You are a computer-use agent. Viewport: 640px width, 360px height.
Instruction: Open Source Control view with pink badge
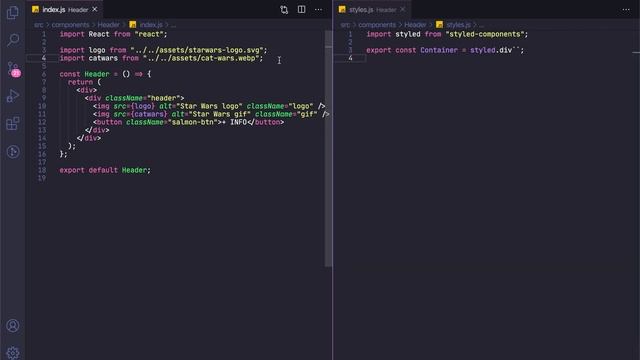coord(13,69)
